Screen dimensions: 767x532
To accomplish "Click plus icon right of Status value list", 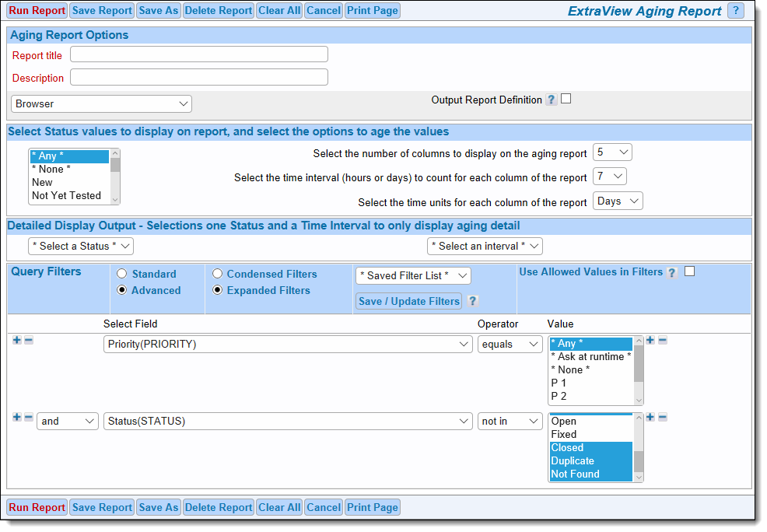I will click(x=651, y=418).
